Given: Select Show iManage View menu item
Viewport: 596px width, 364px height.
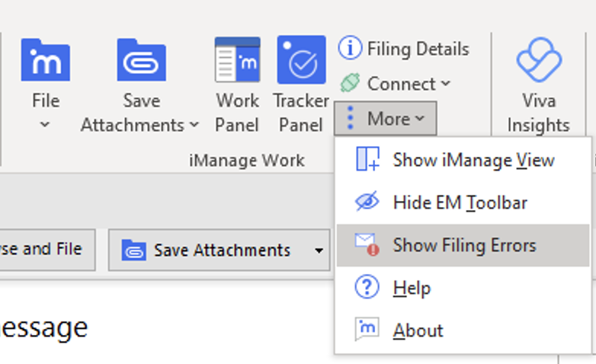Looking at the screenshot, I should click(x=473, y=160).
